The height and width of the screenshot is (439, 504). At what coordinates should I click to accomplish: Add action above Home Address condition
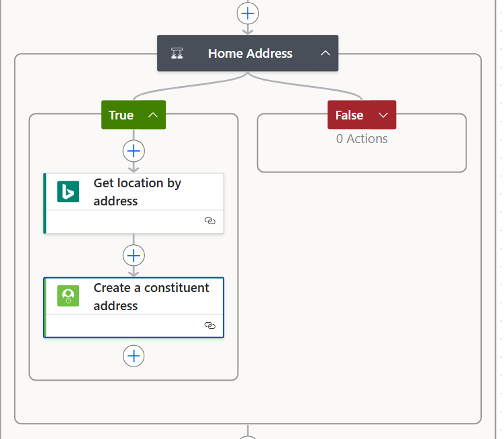coord(248,13)
